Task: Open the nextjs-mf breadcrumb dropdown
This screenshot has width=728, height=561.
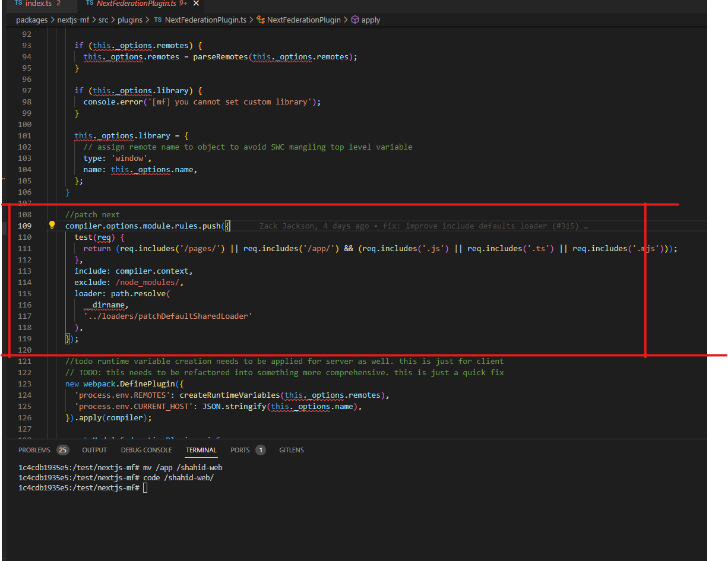Action: click(x=74, y=20)
